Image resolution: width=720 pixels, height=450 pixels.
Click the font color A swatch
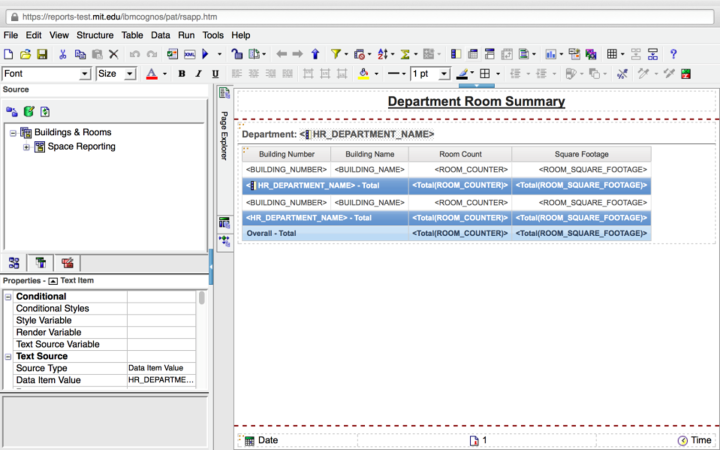point(151,74)
